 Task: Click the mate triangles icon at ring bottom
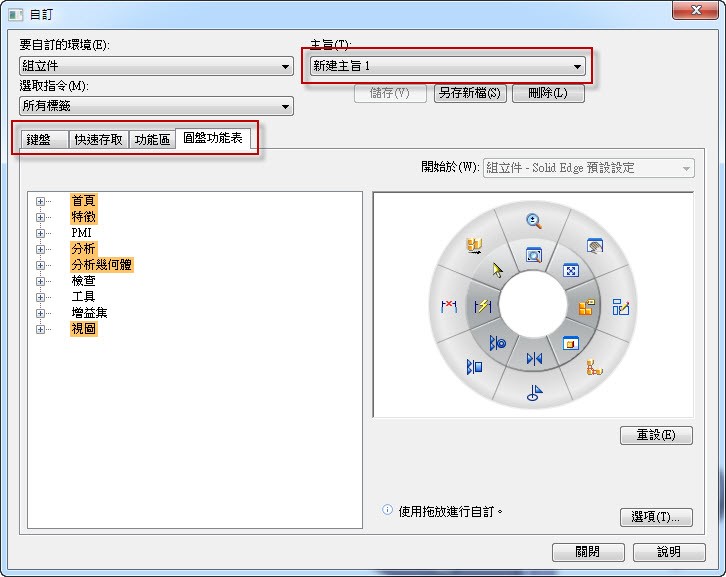(x=534, y=358)
